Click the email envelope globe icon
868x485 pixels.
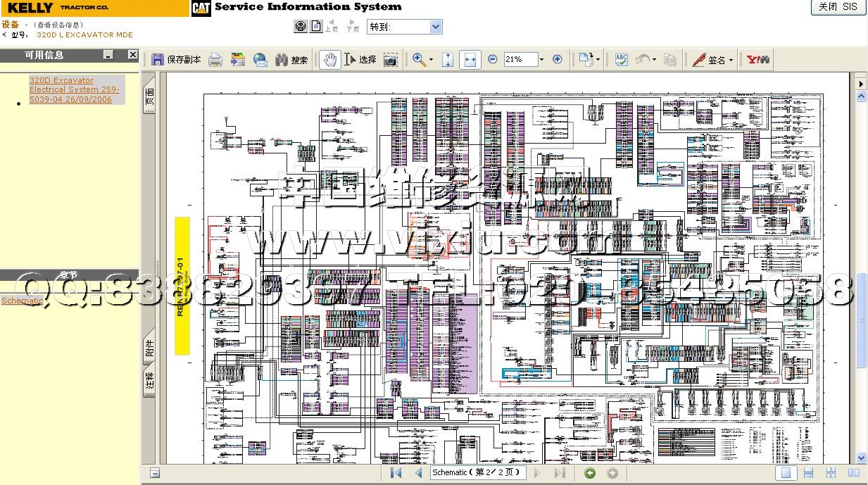point(260,60)
